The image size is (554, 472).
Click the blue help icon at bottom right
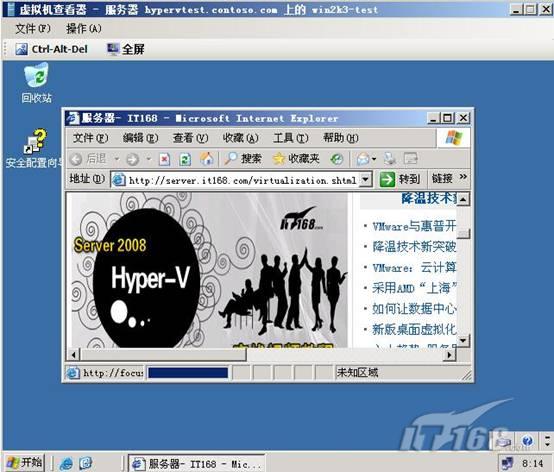(x=528, y=441)
